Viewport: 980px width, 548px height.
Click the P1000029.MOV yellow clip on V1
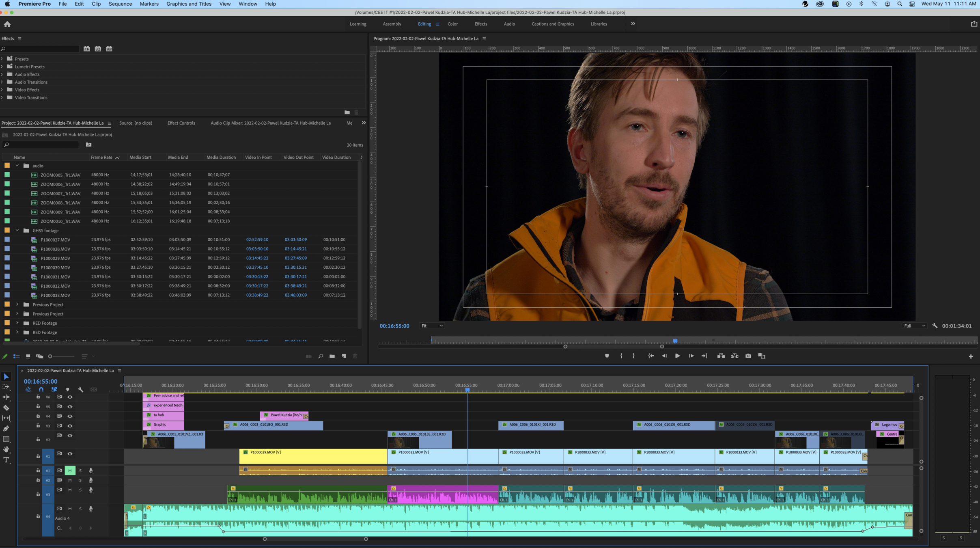(313, 456)
